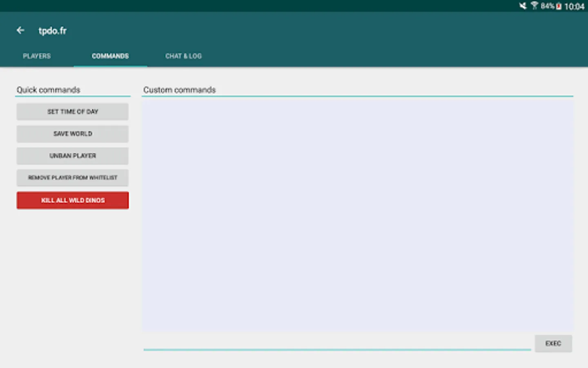The width and height of the screenshot is (588, 368).
Task: Click the custom command input field
Action: click(335, 346)
